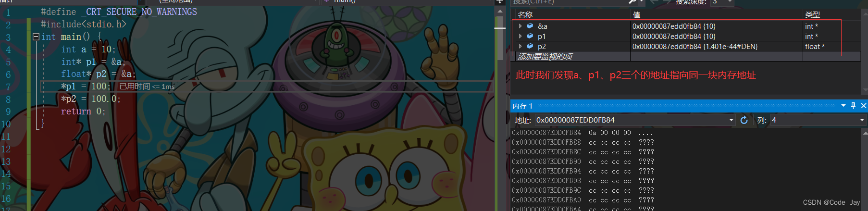Click the 内存 1 panel title

[x=522, y=106]
